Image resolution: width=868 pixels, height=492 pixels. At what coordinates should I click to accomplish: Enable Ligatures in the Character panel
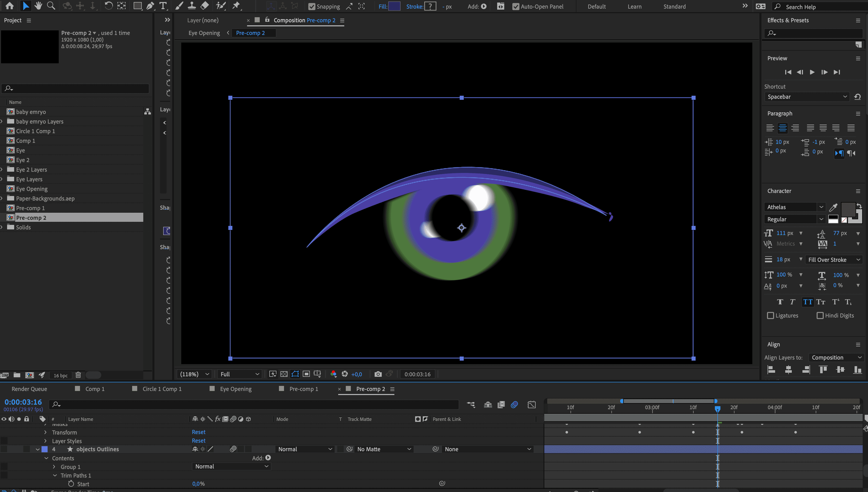pyautogui.click(x=771, y=315)
